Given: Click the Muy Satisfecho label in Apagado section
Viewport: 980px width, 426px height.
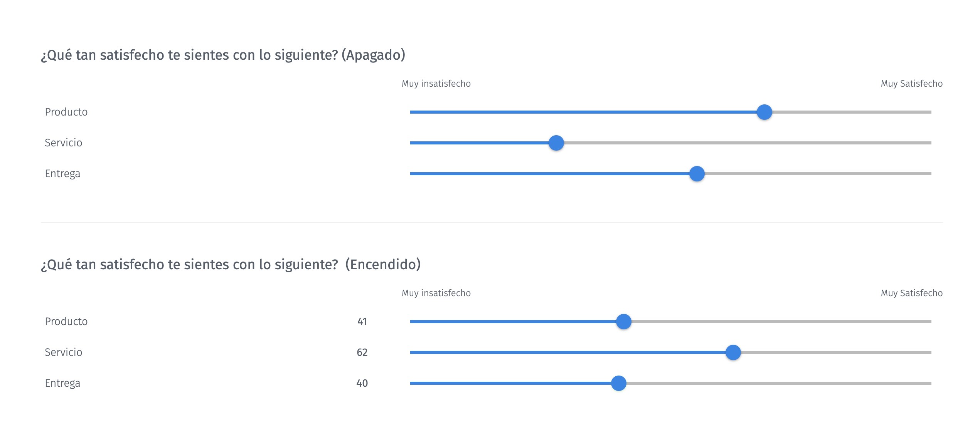Looking at the screenshot, I should pos(912,83).
